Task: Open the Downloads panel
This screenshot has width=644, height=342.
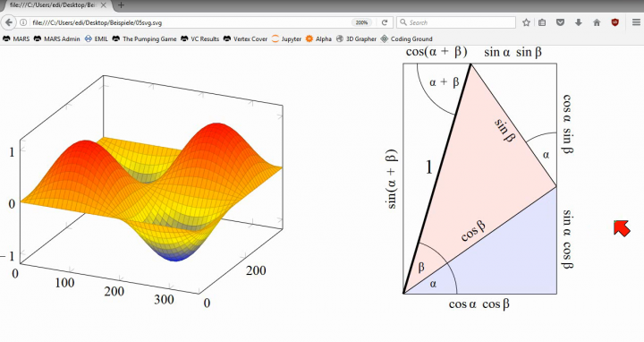Action: pos(579,22)
